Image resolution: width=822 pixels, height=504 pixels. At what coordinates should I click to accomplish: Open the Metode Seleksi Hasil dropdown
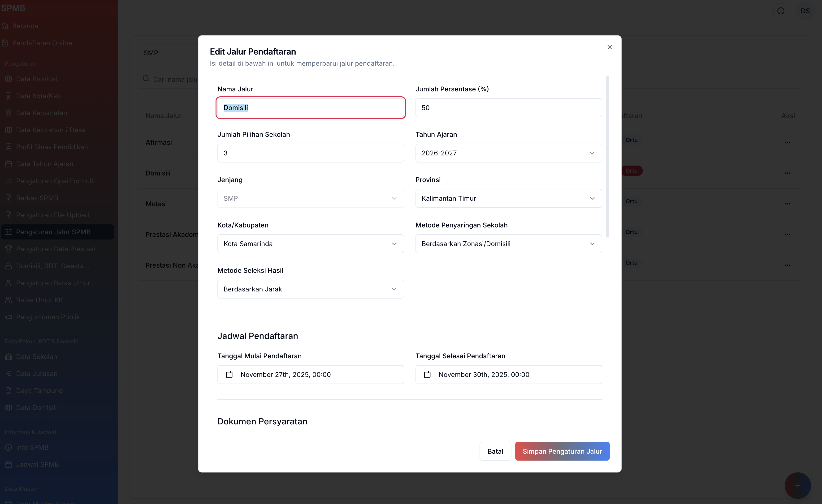[310, 289]
